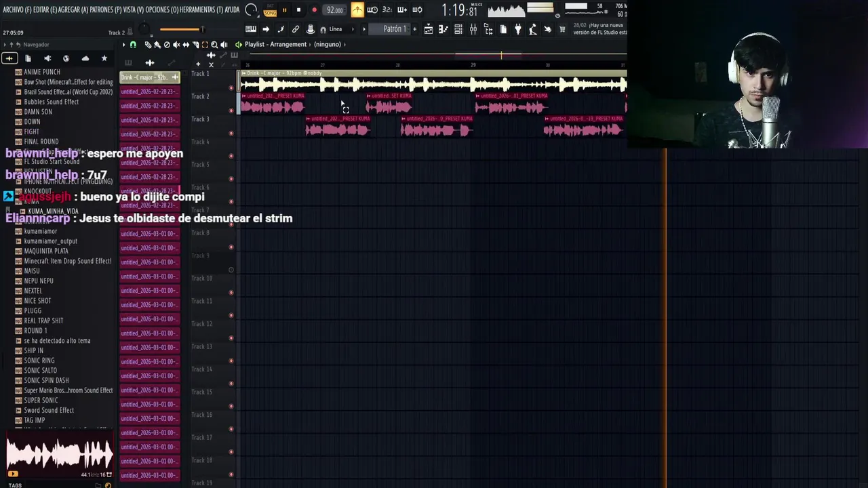Open the Channel rack window icon
868x488 pixels.
point(458,29)
